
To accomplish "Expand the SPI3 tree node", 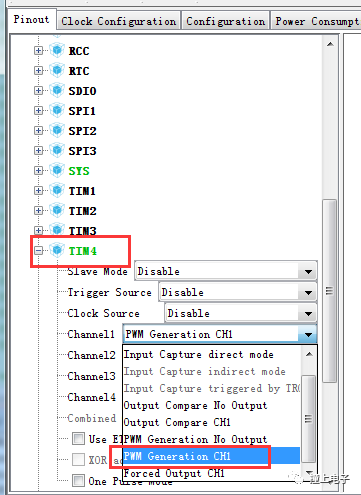I will click(x=39, y=151).
